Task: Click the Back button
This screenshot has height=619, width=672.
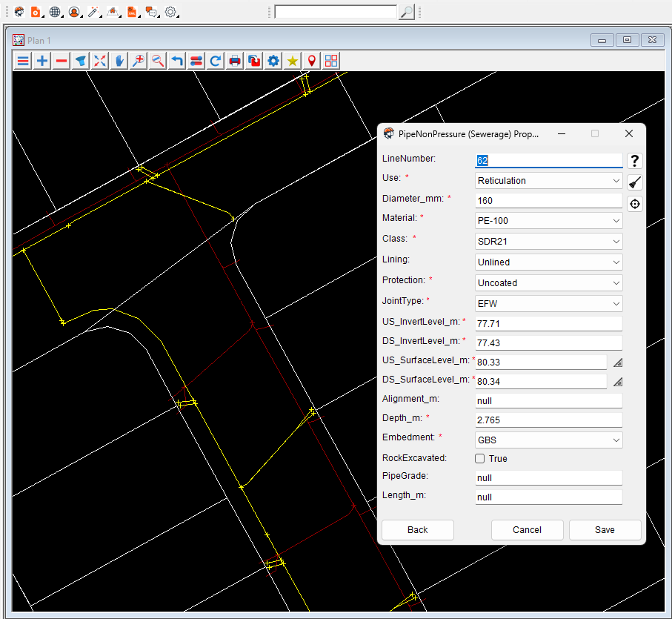Action: tap(417, 530)
